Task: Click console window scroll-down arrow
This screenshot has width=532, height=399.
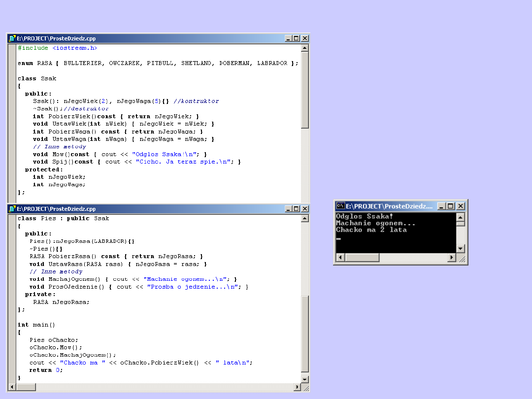Action: pyautogui.click(x=461, y=249)
